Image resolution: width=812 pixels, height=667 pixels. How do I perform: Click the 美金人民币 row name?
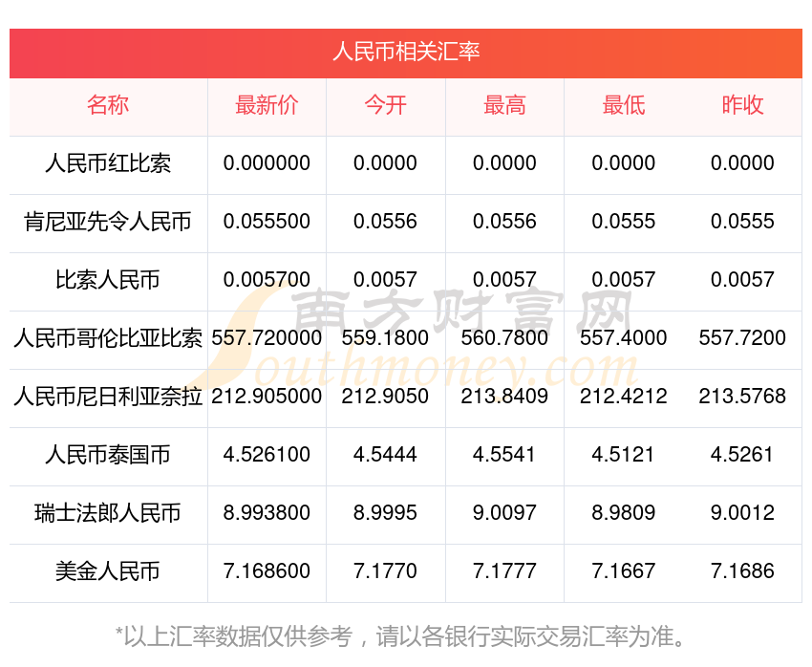pyautogui.click(x=108, y=571)
